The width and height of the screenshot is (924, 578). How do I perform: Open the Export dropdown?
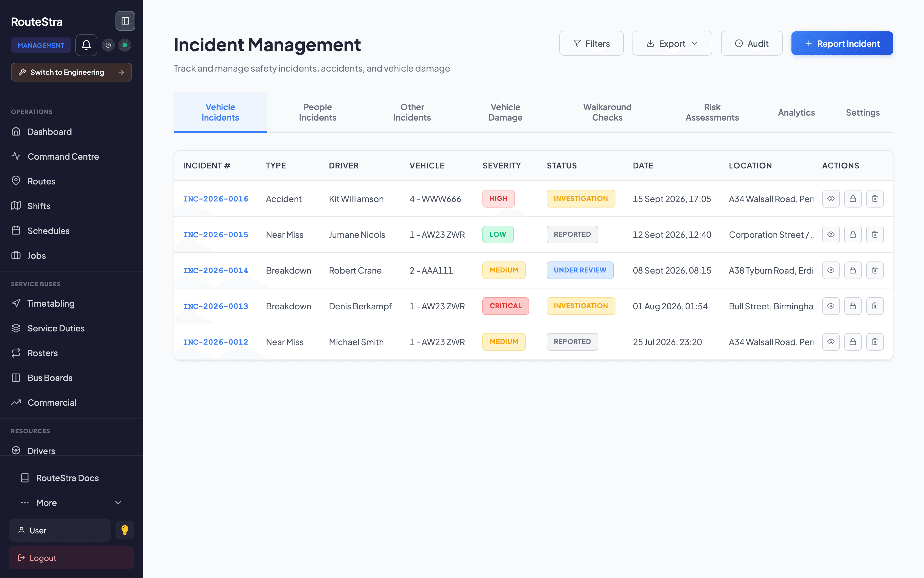pos(672,43)
